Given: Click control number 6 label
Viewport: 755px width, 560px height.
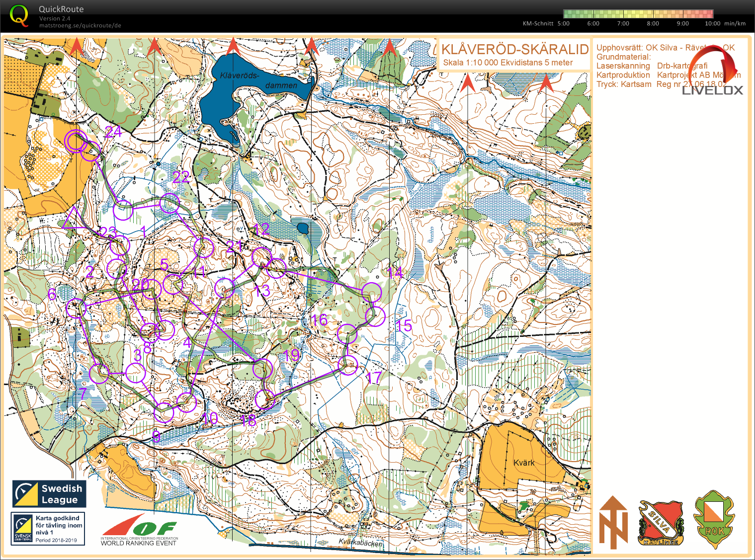Looking at the screenshot, I should [52, 295].
